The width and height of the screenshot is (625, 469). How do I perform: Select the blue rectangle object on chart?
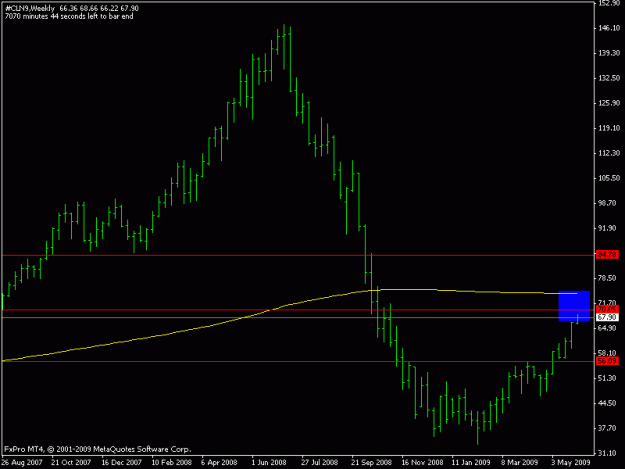pyautogui.click(x=574, y=306)
